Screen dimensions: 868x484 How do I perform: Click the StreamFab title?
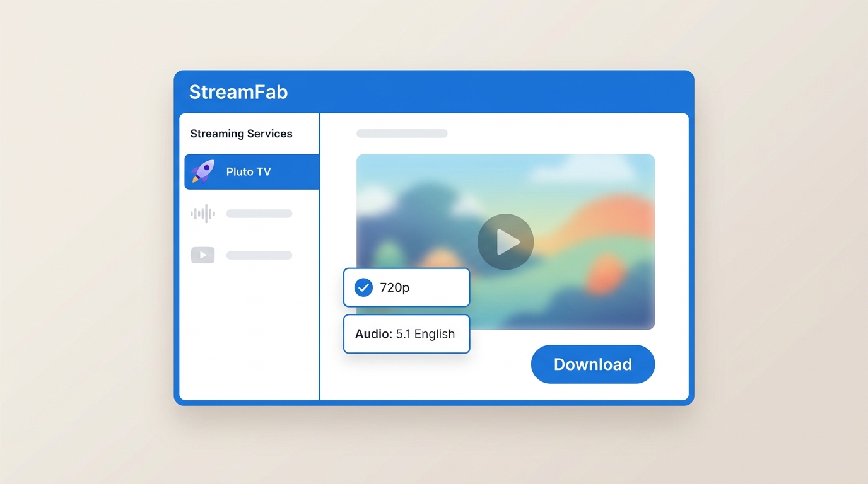[x=238, y=92]
